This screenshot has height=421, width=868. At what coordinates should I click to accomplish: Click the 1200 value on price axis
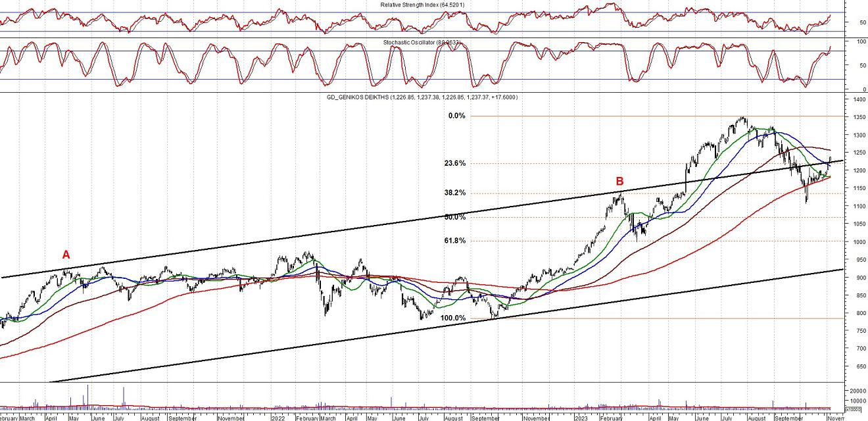pos(857,171)
